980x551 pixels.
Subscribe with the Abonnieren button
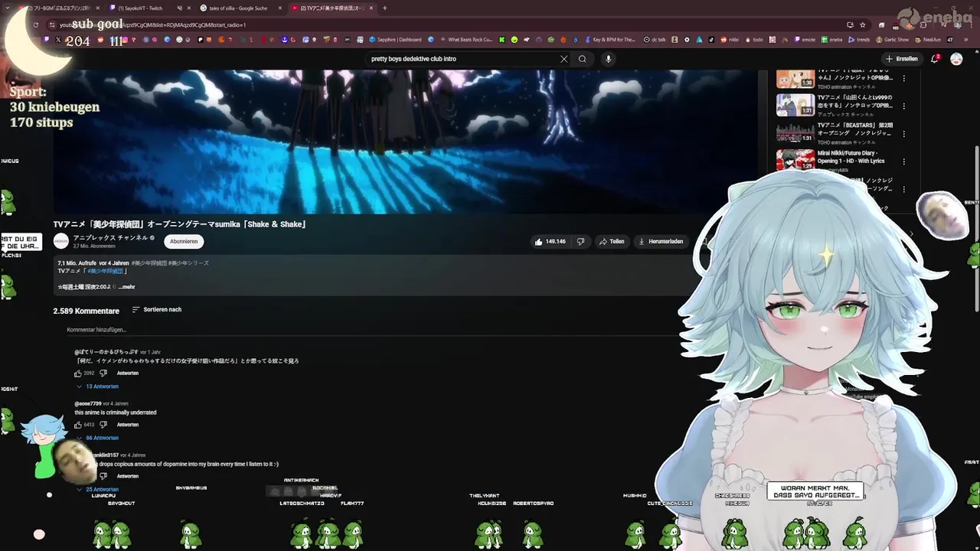tap(184, 242)
